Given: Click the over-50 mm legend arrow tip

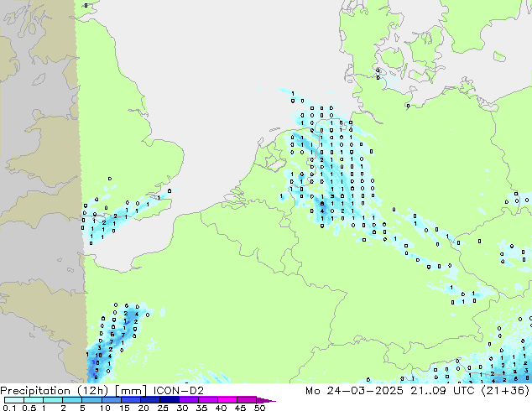Looking at the screenshot, I should (266, 400).
